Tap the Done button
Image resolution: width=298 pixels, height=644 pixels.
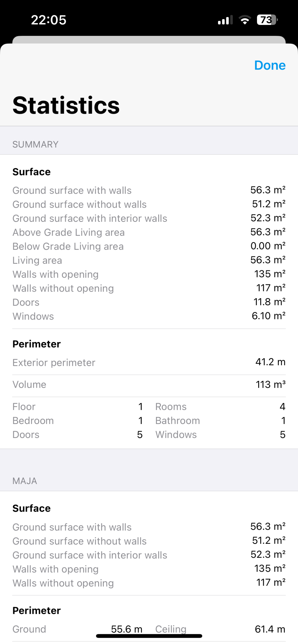coord(270,65)
